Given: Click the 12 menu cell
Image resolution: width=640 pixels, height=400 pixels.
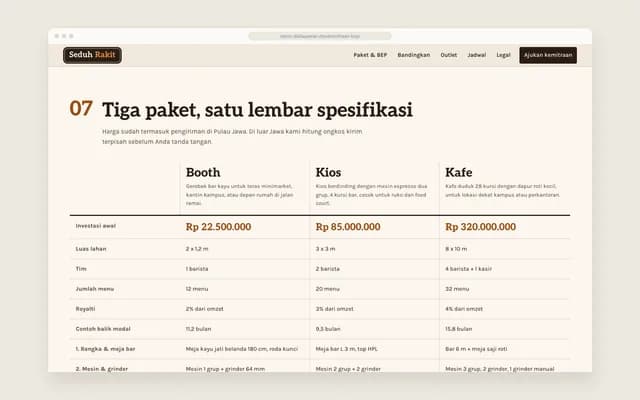Looking at the screenshot, I should [x=197, y=289].
